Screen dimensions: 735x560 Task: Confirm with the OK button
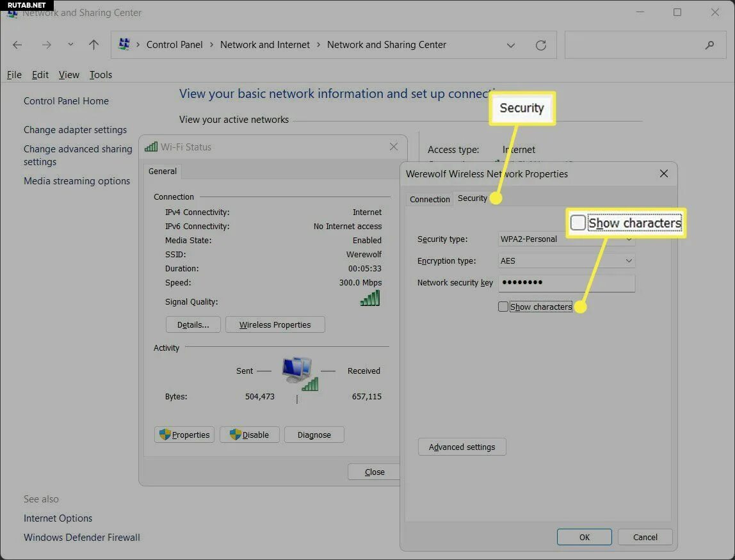[584, 537]
